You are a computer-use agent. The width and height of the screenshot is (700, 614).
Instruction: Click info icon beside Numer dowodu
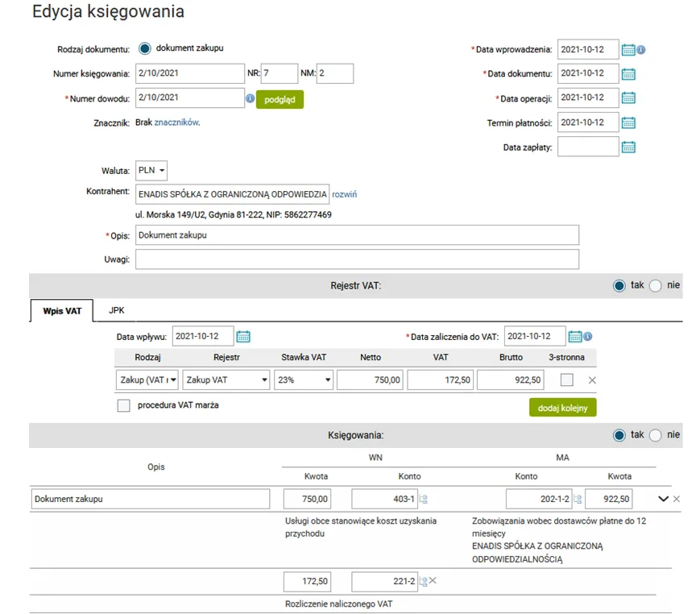pyautogui.click(x=250, y=98)
